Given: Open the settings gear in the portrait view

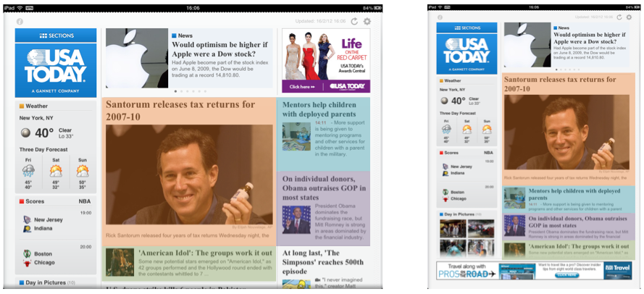Looking at the screenshot, I should tap(629, 17).
